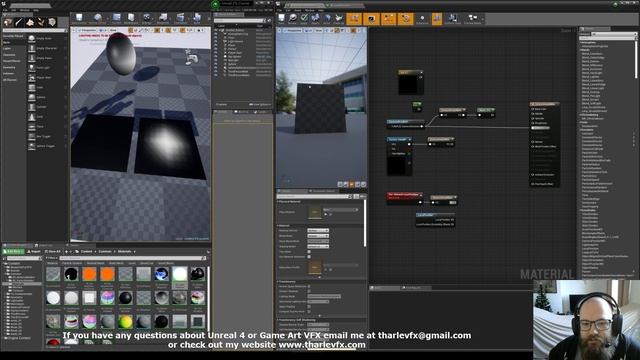Click the Save All button in Content Browser
The image size is (640, 360).
point(53,251)
